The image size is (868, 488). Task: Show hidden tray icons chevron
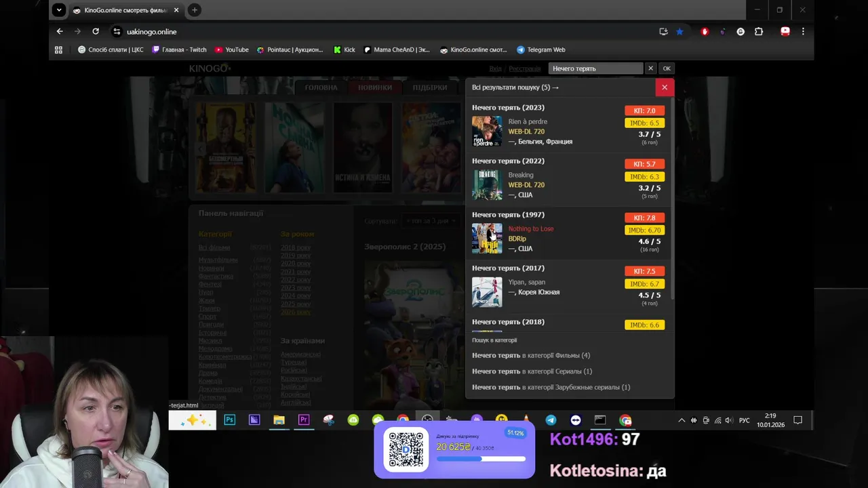tap(682, 420)
